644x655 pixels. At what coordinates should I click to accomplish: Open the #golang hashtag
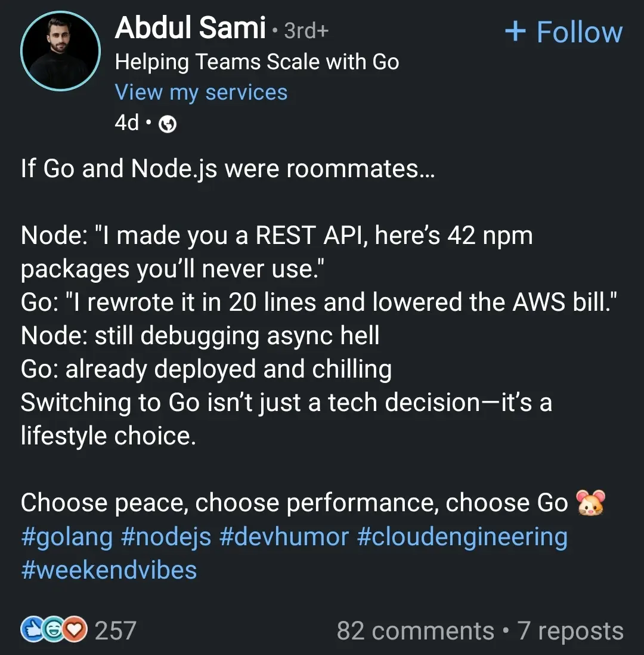pyautogui.click(x=67, y=537)
